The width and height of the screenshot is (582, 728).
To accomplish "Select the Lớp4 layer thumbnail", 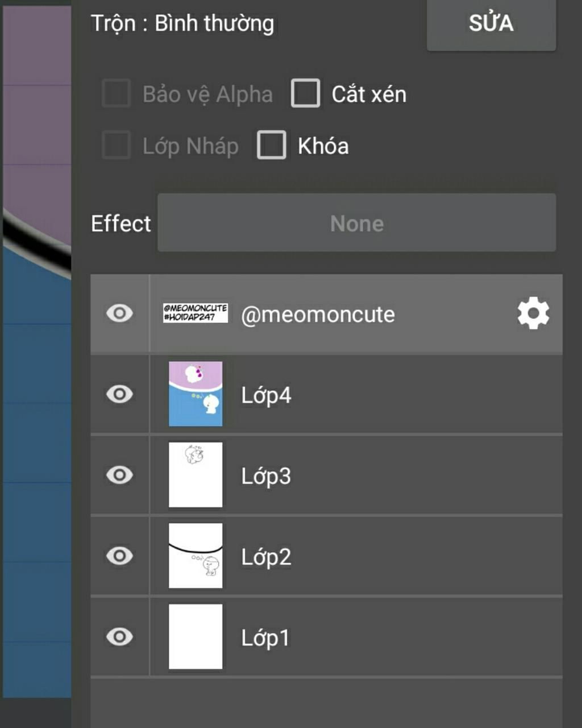I will coord(196,394).
